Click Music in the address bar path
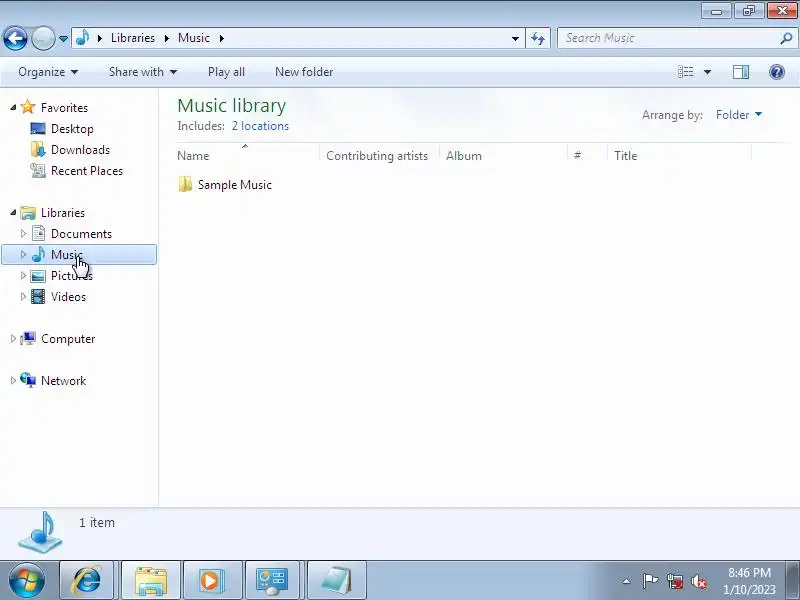The width and height of the screenshot is (800, 600). [194, 38]
